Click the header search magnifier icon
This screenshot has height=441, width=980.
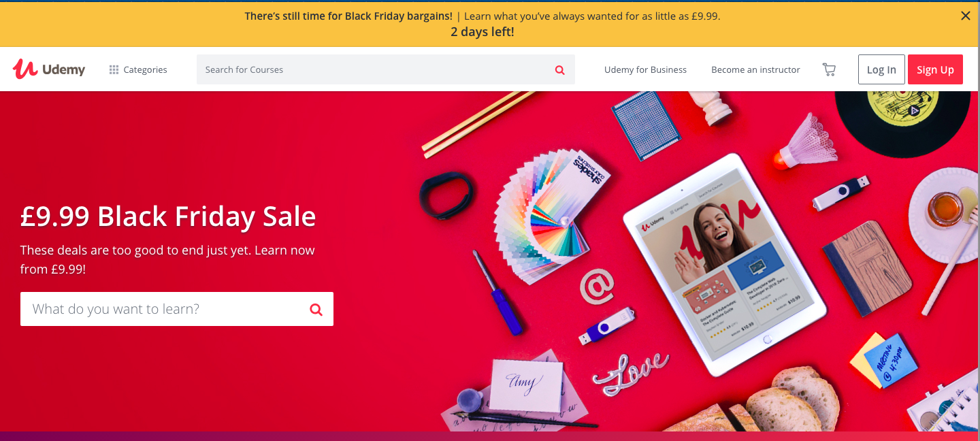(x=559, y=69)
